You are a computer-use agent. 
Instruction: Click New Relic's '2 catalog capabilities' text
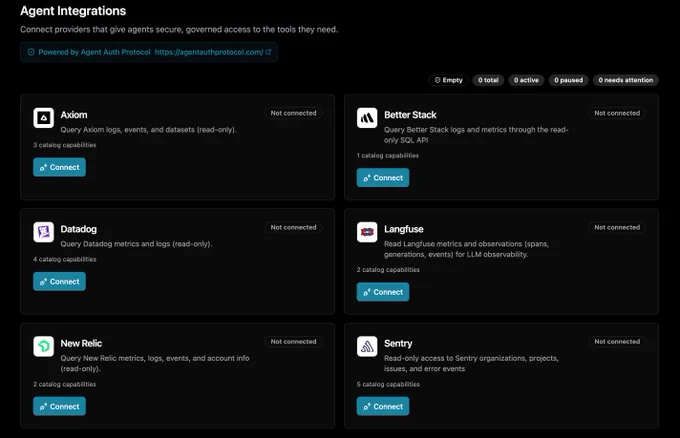tap(65, 384)
